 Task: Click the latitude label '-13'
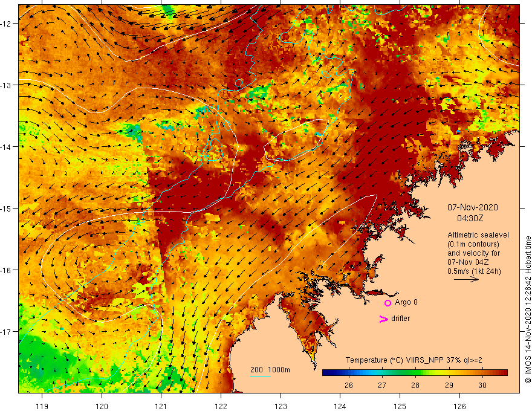point(6,85)
